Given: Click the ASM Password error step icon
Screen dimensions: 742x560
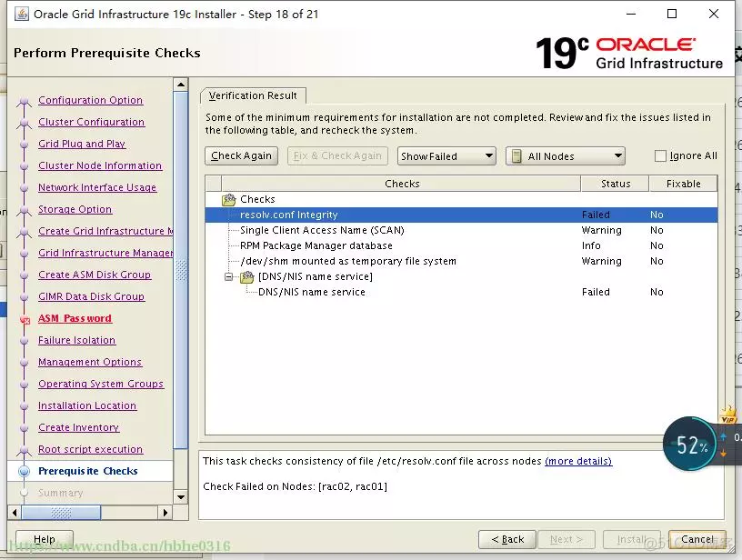Looking at the screenshot, I should 25,320.
